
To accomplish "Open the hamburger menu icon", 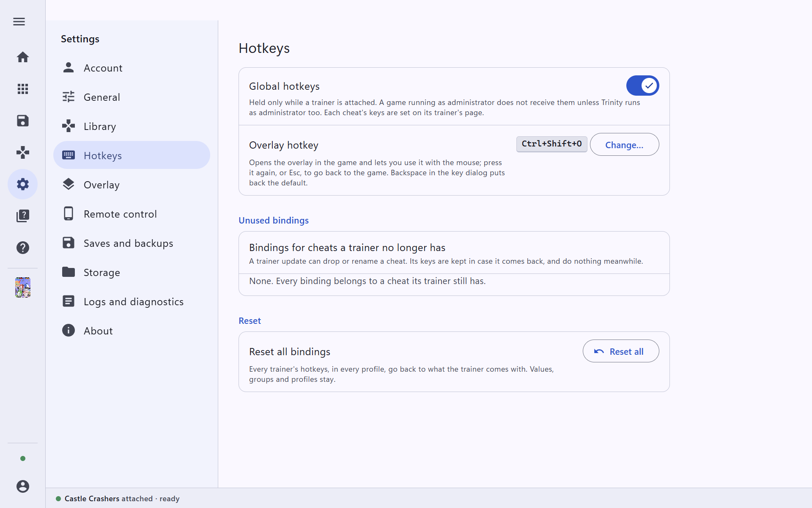I will click(x=19, y=22).
